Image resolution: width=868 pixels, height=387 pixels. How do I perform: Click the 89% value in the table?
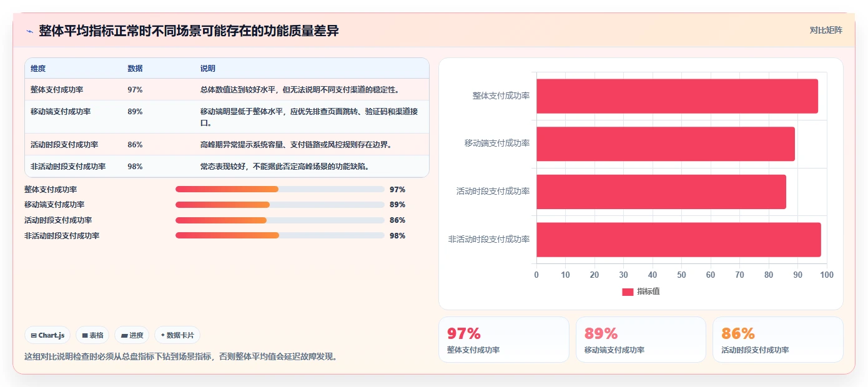click(x=135, y=112)
